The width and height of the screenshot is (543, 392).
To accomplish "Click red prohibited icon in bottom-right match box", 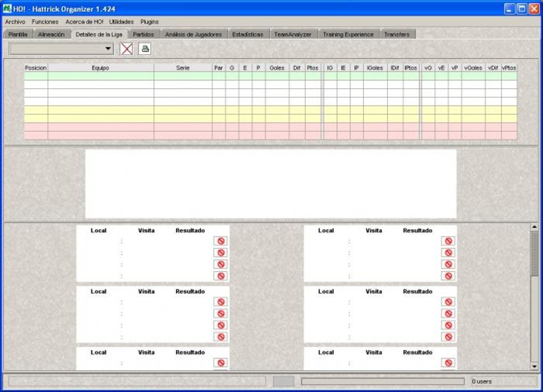I will tap(448, 363).
